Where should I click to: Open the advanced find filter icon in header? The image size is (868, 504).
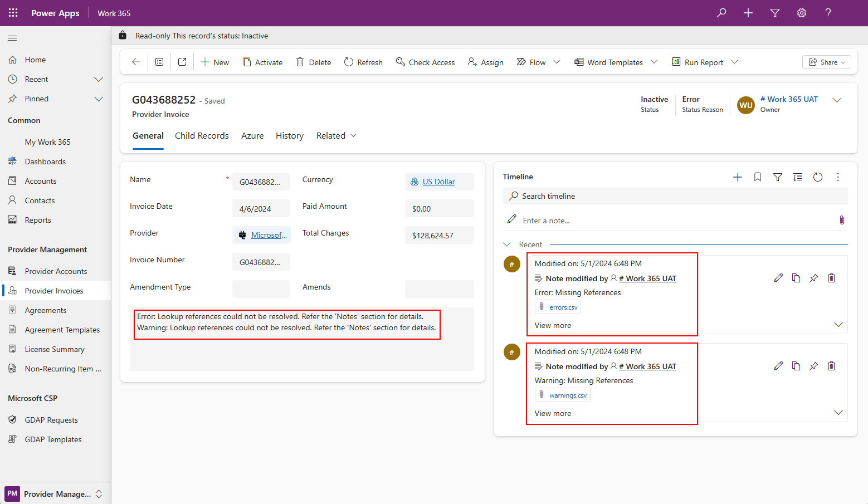click(775, 13)
